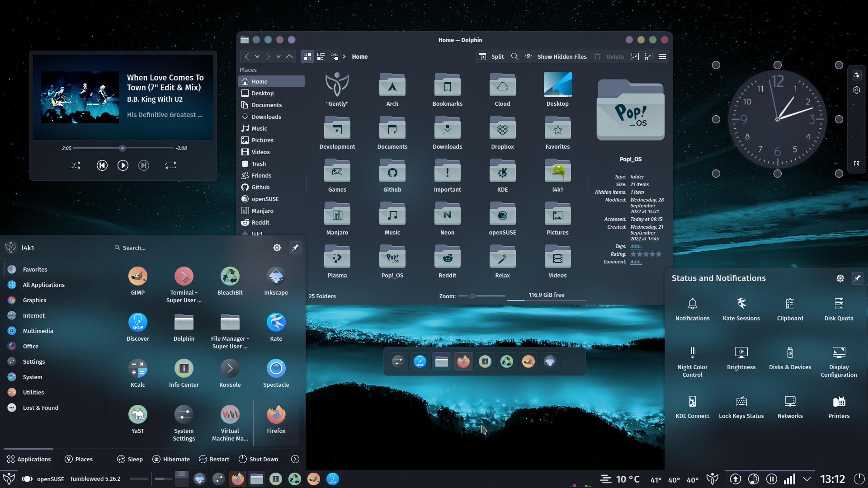Switch to the Places tab in launcher
This screenshot has width=868, height=488.
pos(79,459)
